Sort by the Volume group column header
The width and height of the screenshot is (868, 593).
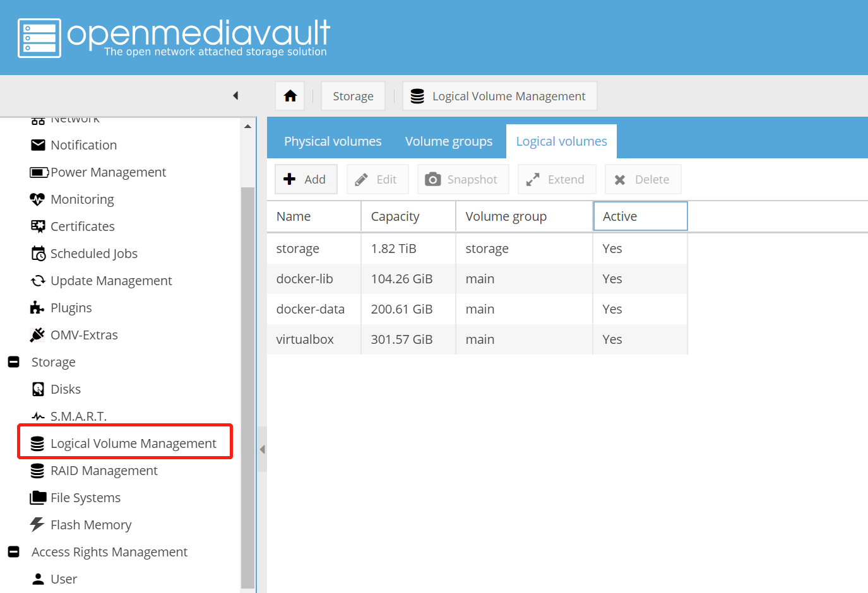525,216
